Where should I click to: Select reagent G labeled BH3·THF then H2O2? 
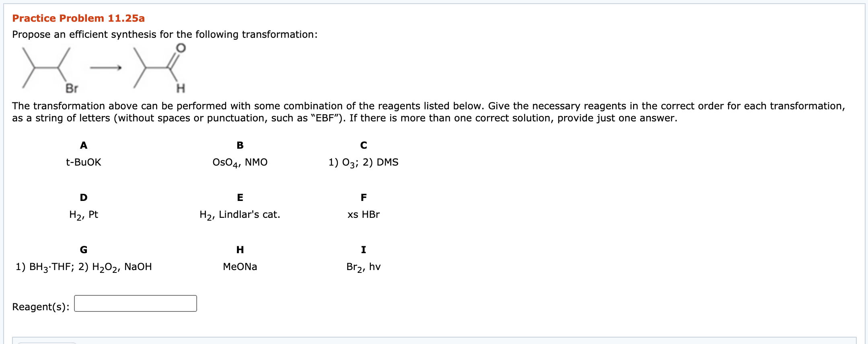point(83,267)
